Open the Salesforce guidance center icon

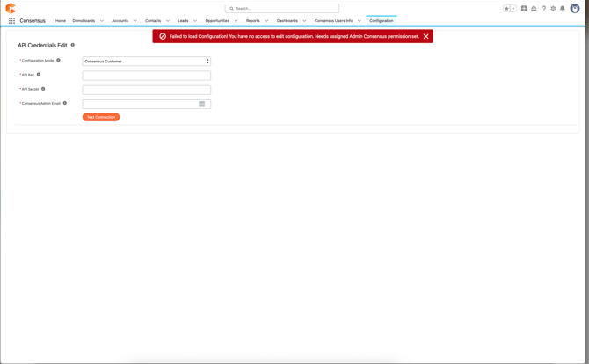[x=534, y=8]
